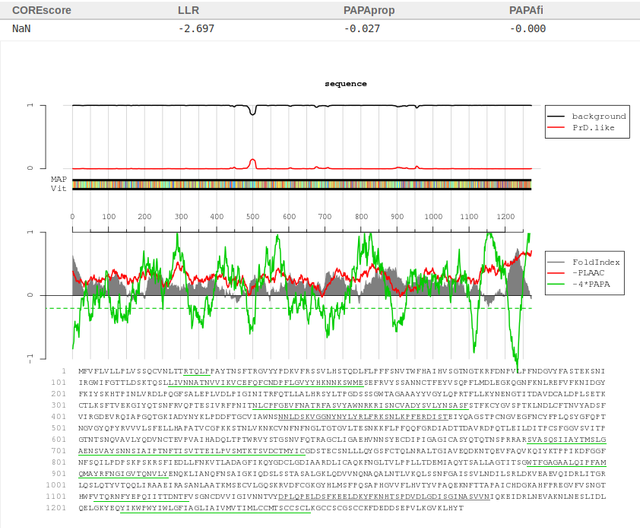Click the 1000 tick on sequence axis

click(433, 217)
